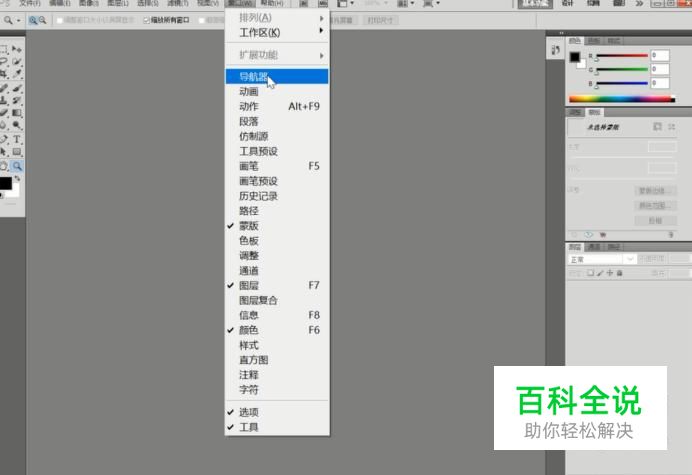
Task: Expand the 工作区(K) submenu
Action: (x=277, y=33)
